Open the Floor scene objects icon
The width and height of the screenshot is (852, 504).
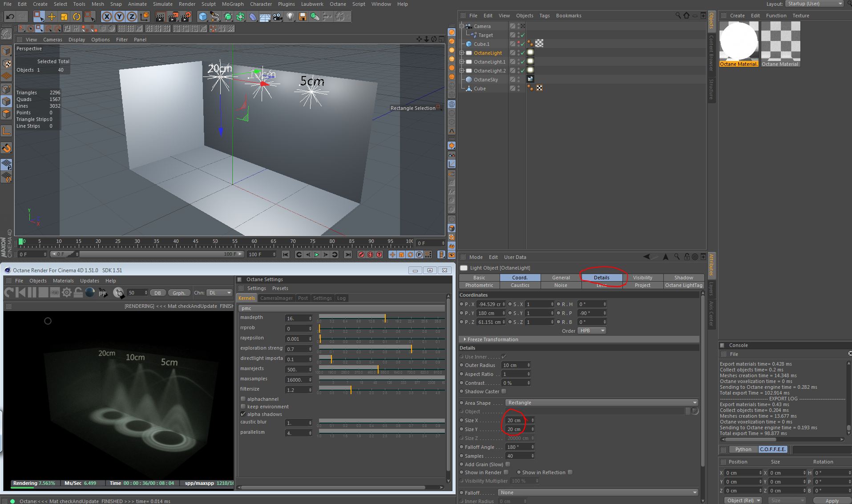tap(265, 17)
